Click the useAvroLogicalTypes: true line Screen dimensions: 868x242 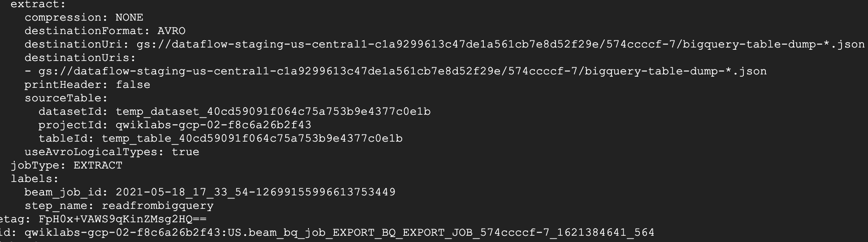coord(112,152)
